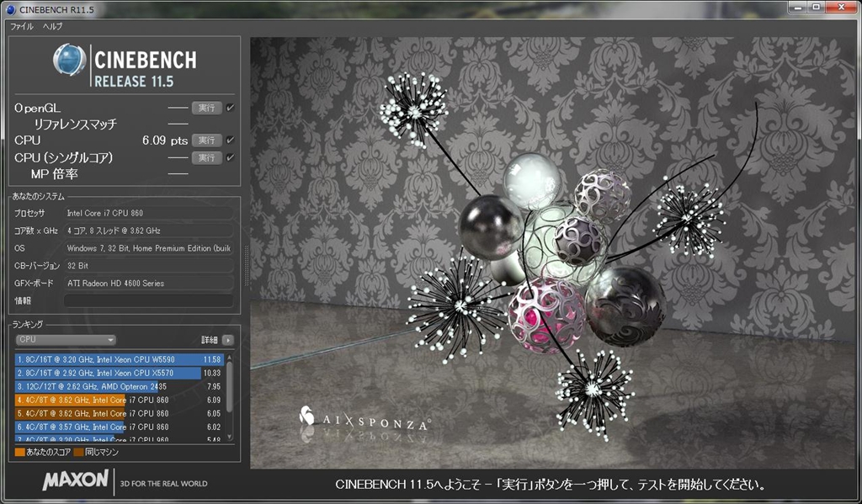Run the CPU test with 実行
The height and width of the screenshot is (504, 862).
pyautogui.click(x=207, y=141)
